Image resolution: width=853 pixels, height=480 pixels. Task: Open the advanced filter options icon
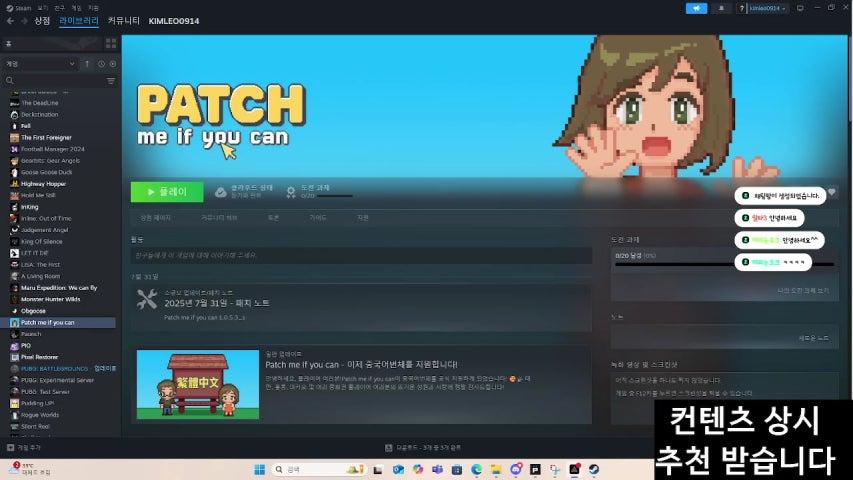111,81
